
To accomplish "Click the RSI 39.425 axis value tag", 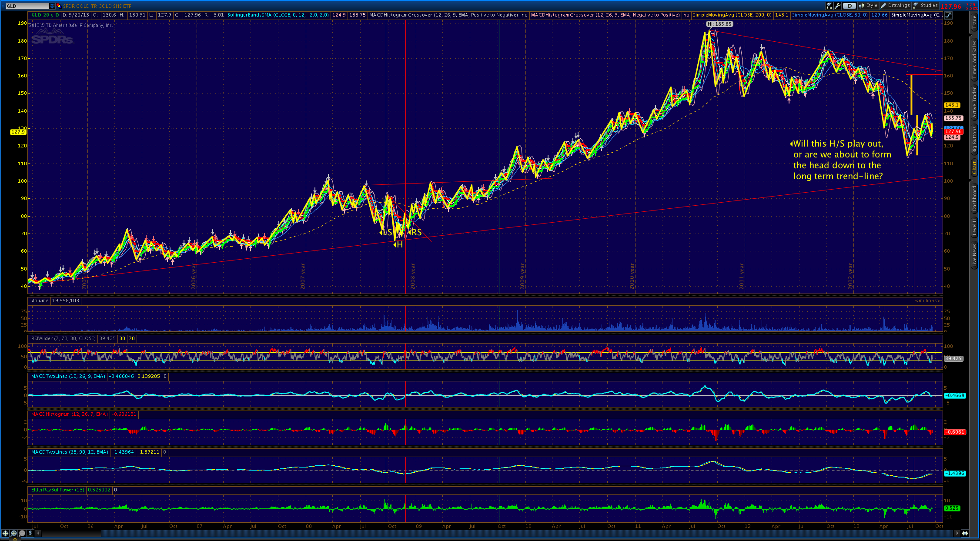I will (x=953, y=359).
